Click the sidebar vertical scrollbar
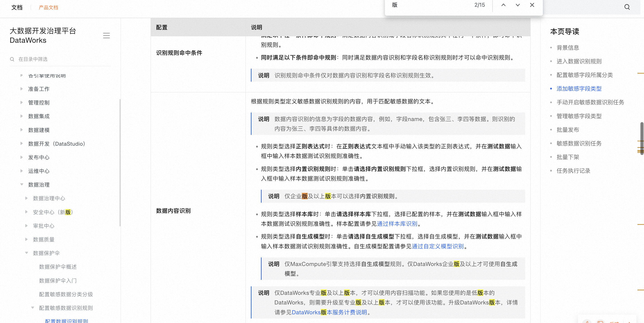 pos(120,162)
